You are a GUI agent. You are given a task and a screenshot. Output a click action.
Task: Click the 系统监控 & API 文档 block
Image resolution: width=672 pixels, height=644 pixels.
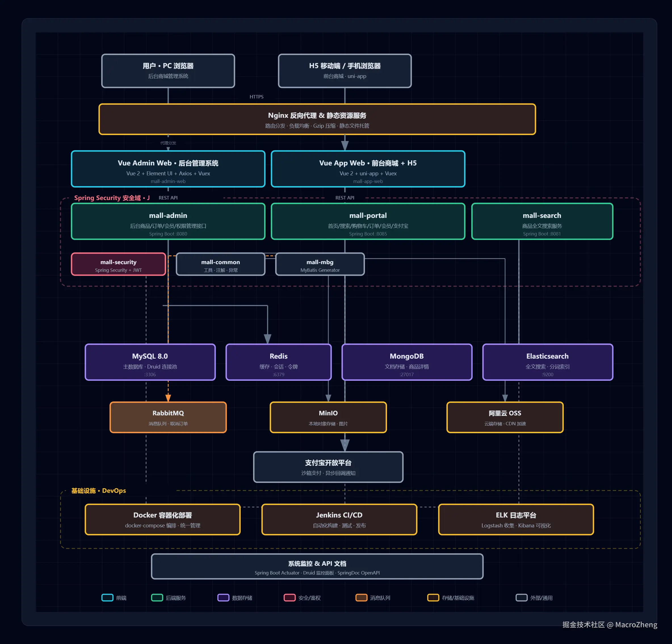click(x=317, y=567)
